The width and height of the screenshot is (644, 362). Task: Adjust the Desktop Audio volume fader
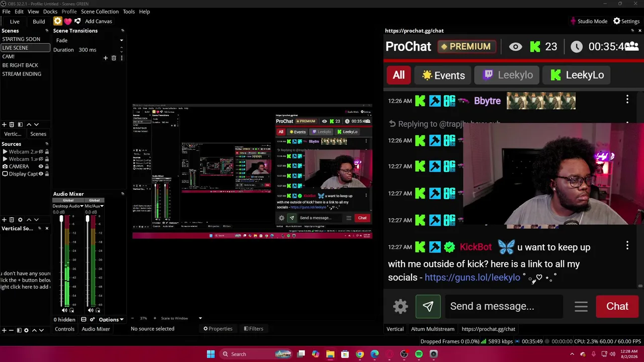[61, 219]
